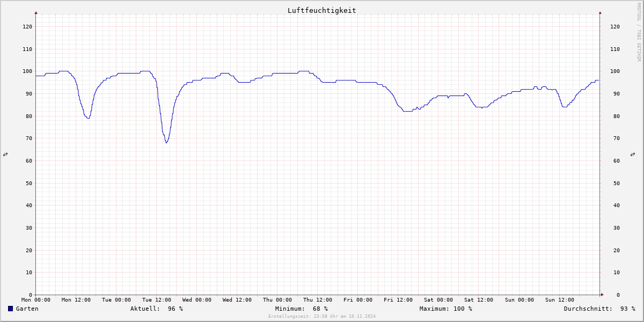Click the Fri 12:00 axis label

(x=398, y=300)
